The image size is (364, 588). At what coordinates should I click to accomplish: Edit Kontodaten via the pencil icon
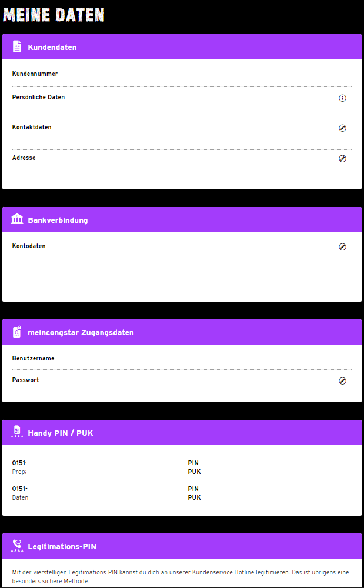[x=343, y=247]
